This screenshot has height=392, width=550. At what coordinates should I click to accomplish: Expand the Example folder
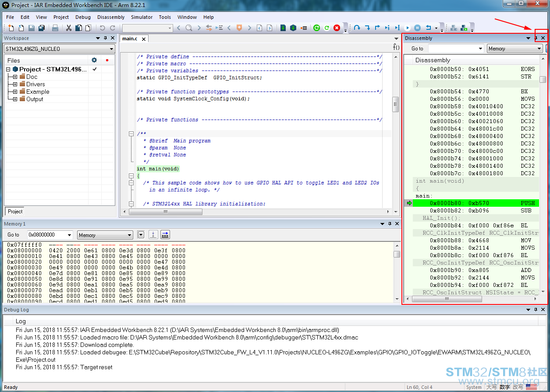click(x=15, y=92)
